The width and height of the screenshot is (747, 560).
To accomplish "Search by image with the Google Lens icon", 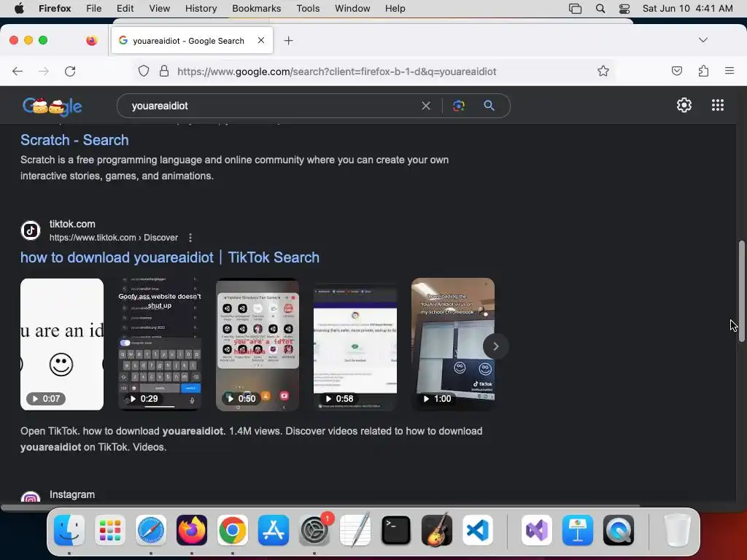I will [x=458, y=106].
